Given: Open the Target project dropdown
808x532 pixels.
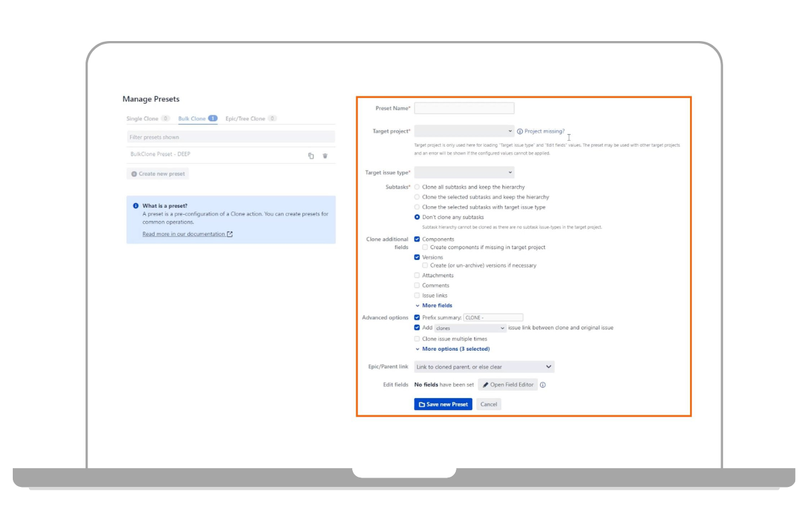Looking at the screenshot, I should click(464, 131).
